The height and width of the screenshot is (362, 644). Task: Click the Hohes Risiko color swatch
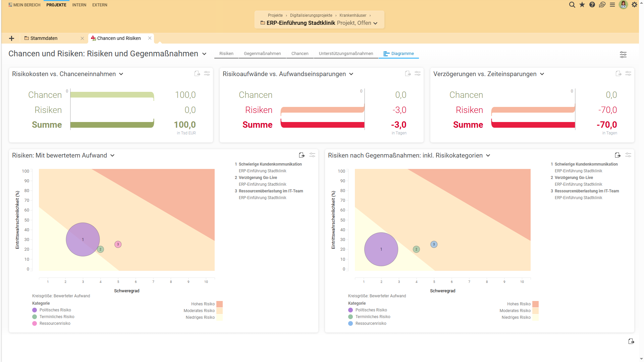[x=219, y=304]
